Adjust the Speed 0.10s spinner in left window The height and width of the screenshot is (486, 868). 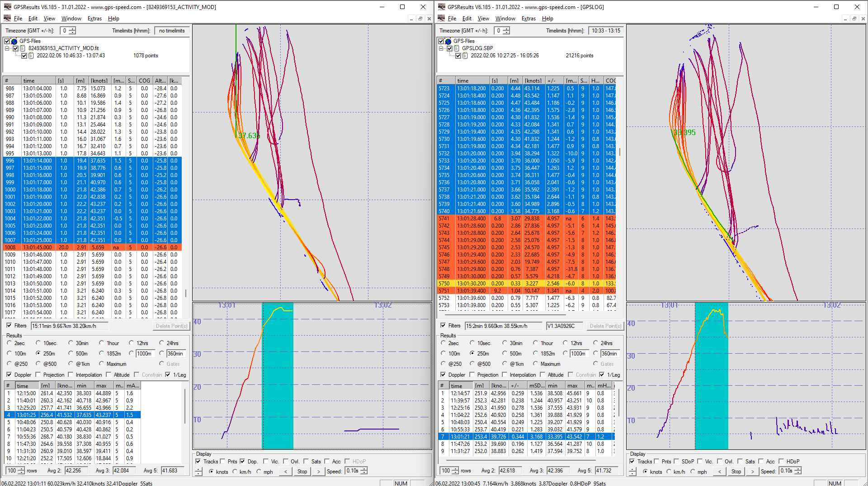click(x=364, y=471)
